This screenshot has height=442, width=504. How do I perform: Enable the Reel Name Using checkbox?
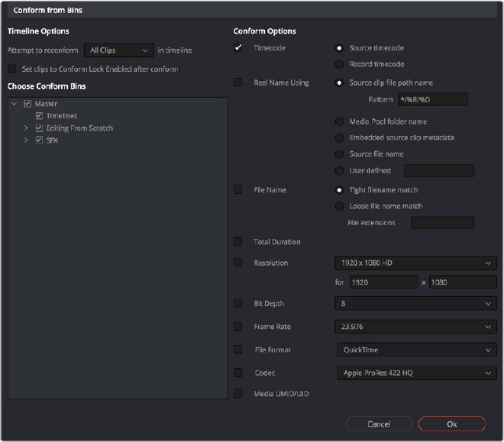(238, 82)
